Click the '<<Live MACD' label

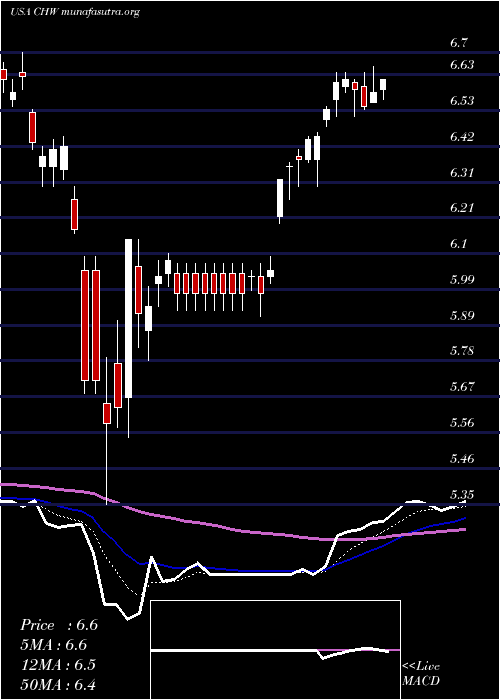[421, 673]
